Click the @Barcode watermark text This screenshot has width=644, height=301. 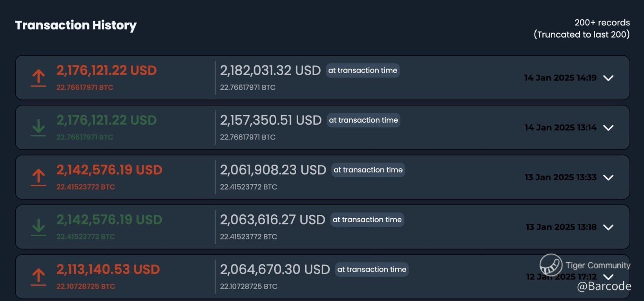[x=604, y=286]
